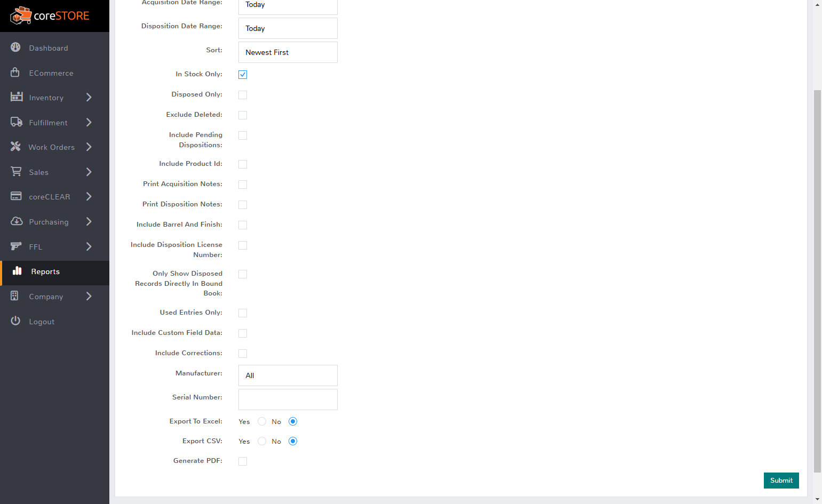This screenshot has width=822, height=504.
Task: Click the Work Orders tools icon
Action: (15, 146)
